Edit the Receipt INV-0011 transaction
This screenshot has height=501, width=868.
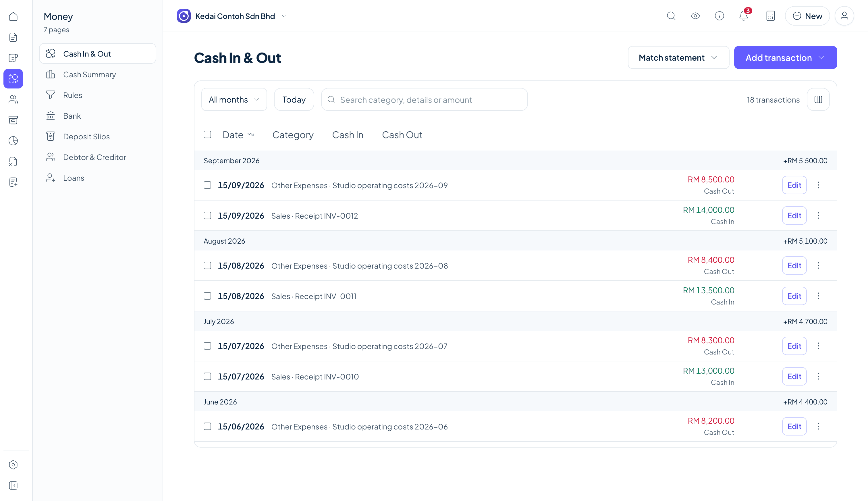click(794, 296)
